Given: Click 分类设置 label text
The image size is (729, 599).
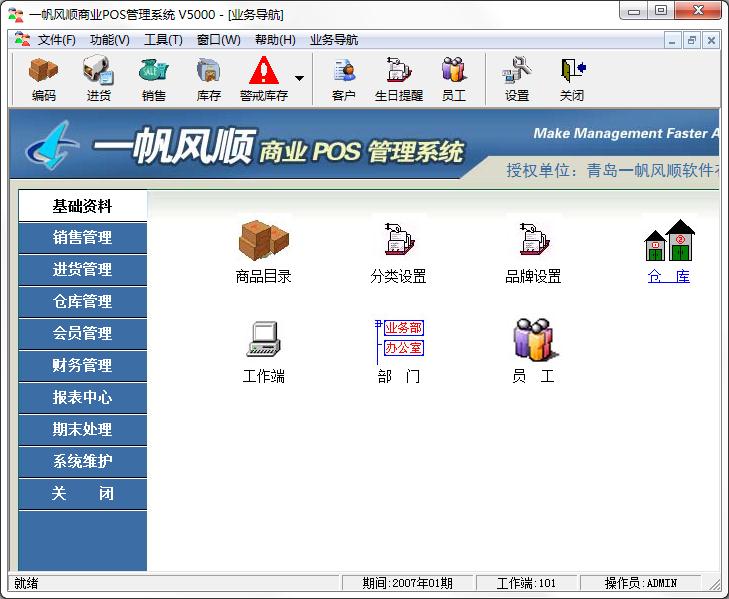Looking at the screenshot, I should pos(398,276).
